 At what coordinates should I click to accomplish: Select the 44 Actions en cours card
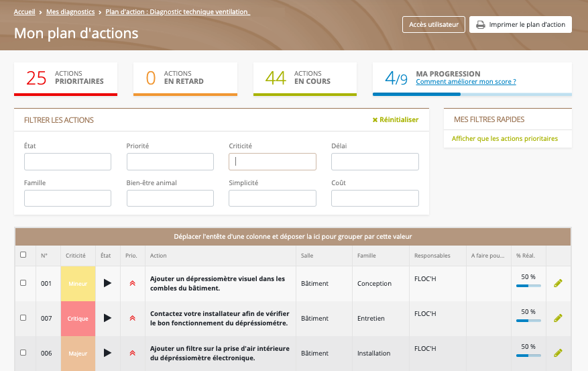pos(305,78)
